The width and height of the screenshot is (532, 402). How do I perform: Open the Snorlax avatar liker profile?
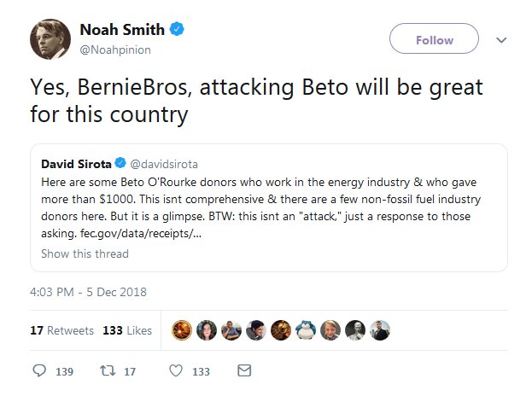pos(306,330)
